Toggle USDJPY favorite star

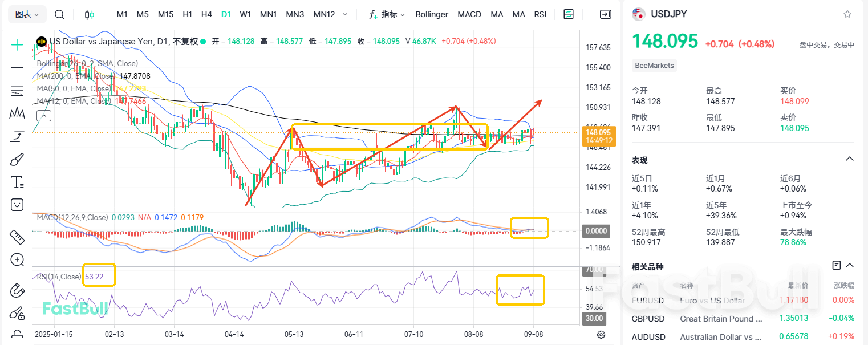tap(847, 14)
